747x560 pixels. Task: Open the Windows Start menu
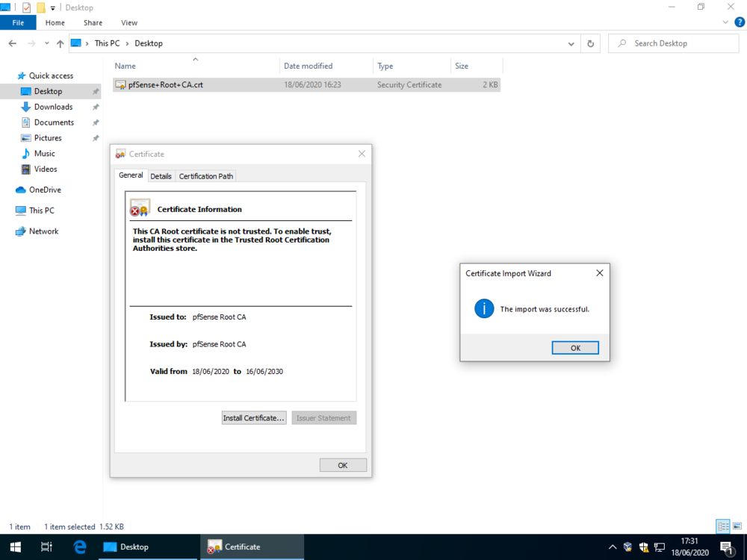pyautogui.click(x=15, y=547)
